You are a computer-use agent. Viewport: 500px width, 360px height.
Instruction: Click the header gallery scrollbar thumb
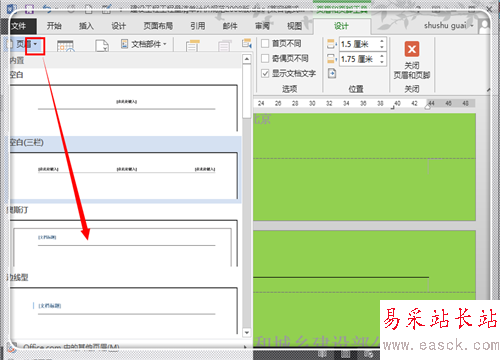247,91
